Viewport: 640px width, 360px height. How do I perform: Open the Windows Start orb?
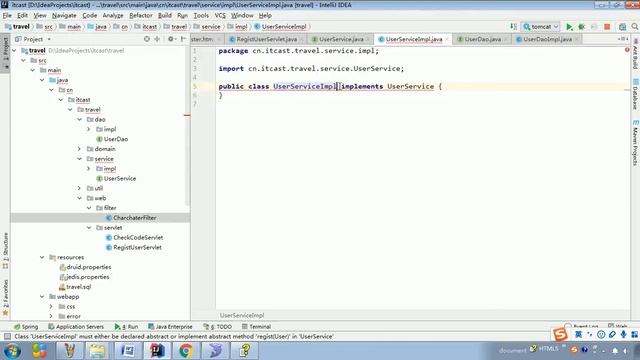12,351
